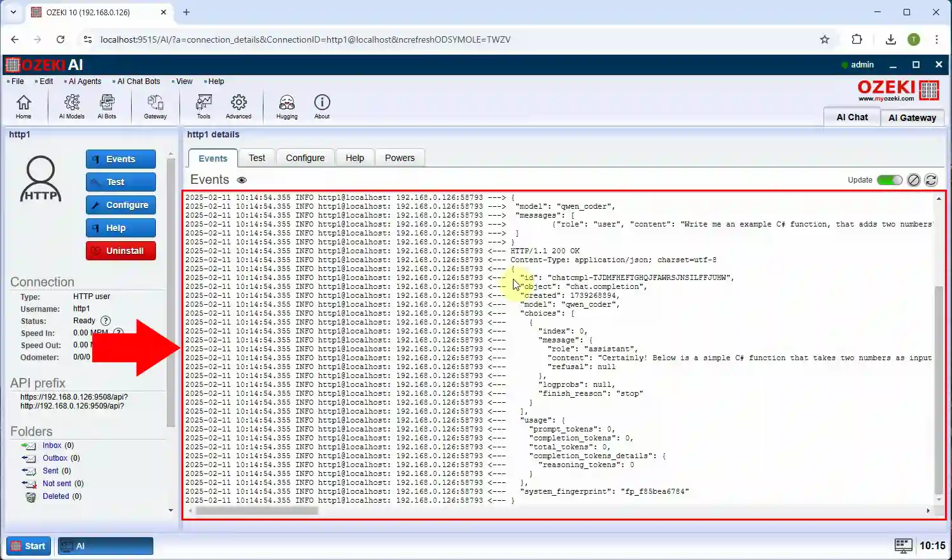The height and width of the screenshot is (560, 952).
Task: Click the blue Help sidebar button
Action: (x=121, y=228)
